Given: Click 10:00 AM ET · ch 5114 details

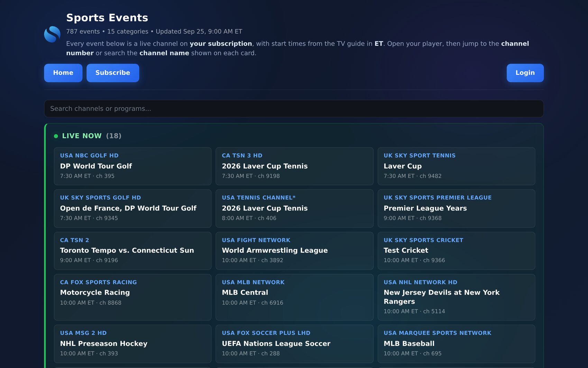Looking at the screenshot, I should pyautogui.click(x=414, y=311).
